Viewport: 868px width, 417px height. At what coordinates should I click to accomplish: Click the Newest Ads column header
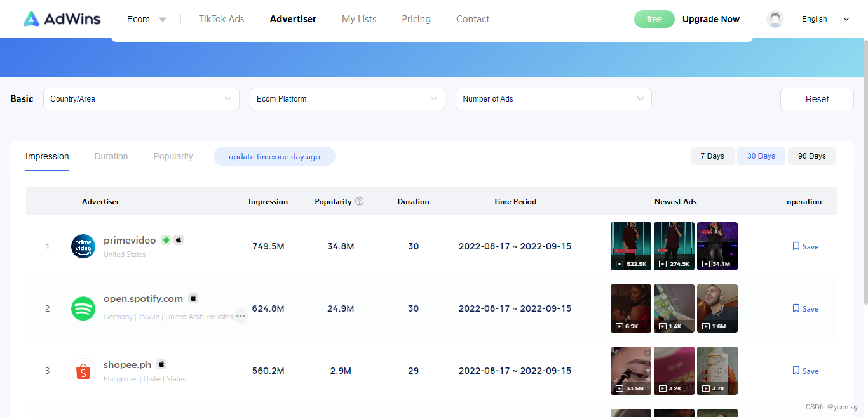675,202
